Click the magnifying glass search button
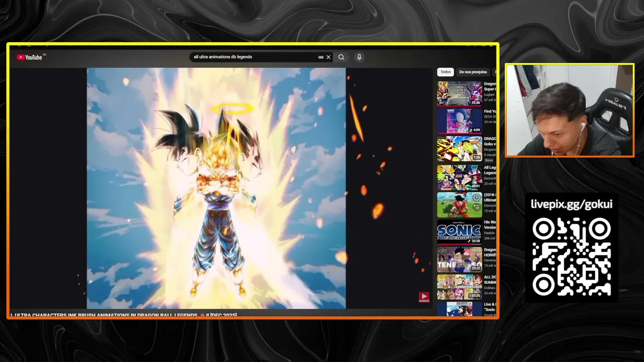Screen dimensions: 644x362 341,57
